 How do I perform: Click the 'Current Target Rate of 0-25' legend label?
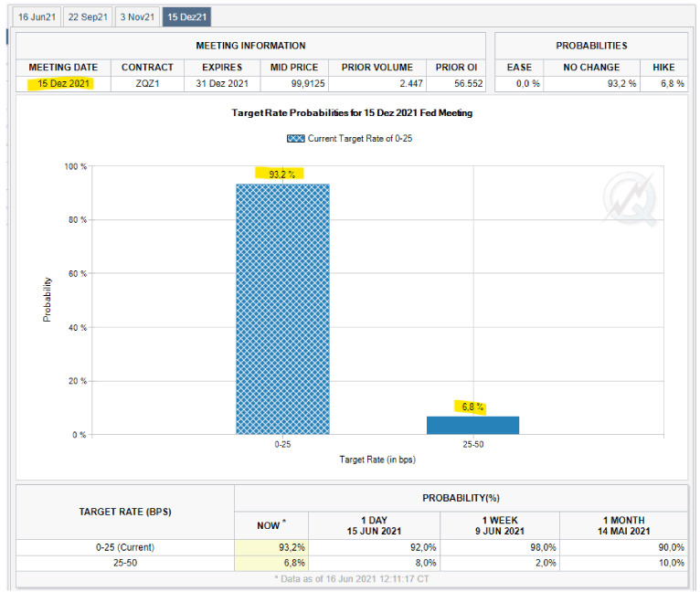(360, 138)
